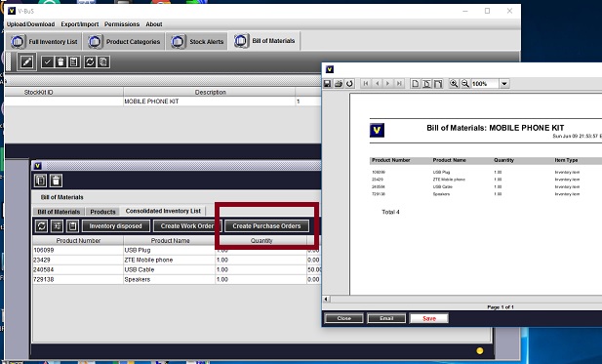The width and height of the screenshot is (602, 364).
Task: Click the Create Purchase Orders button
Action: (x=266, y=225)
